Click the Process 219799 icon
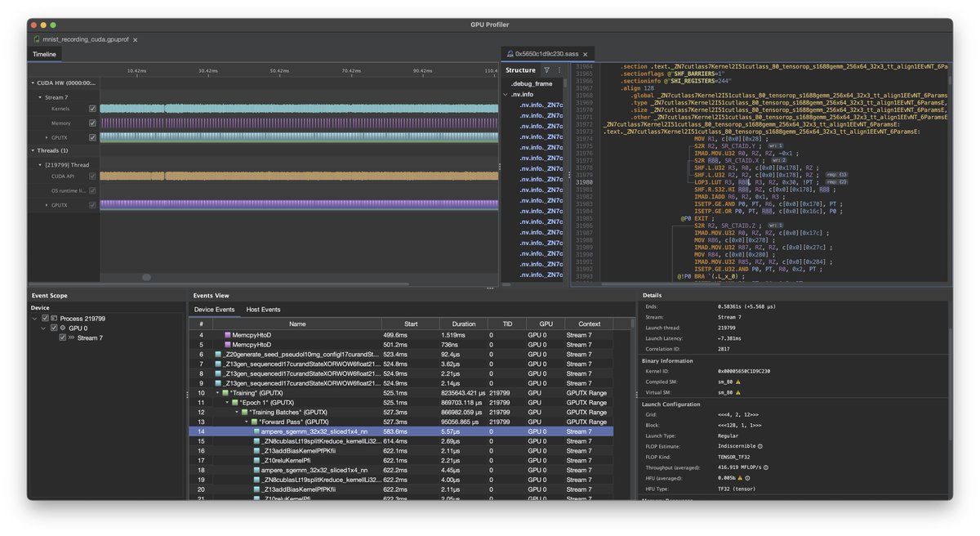980x536 pixels. pos(54,319)
